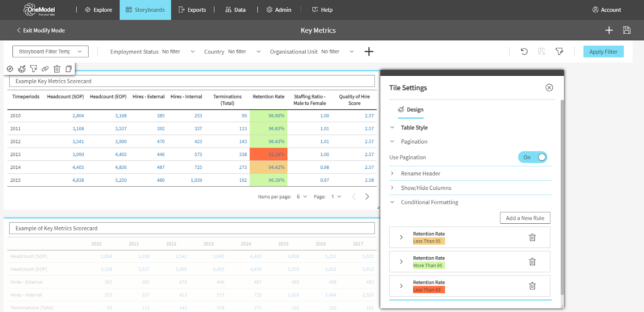The width and height of the screenshot is (644, 312).
Task: Delete the Less Than 95 rule
Action: [532, 237]
